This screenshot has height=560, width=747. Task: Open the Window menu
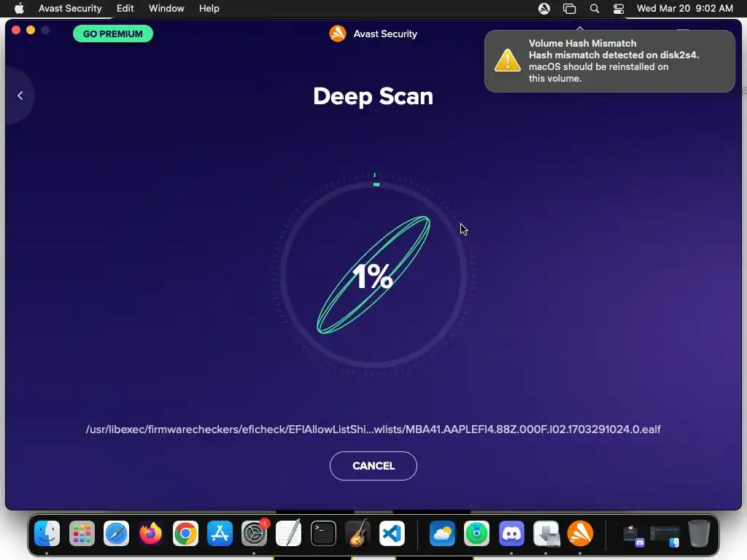pos(166,9)
